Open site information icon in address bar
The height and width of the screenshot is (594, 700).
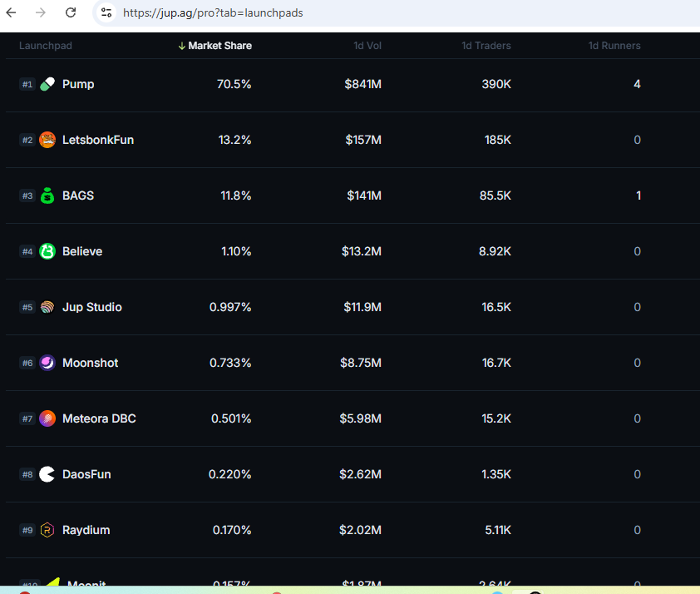point(106,12)
